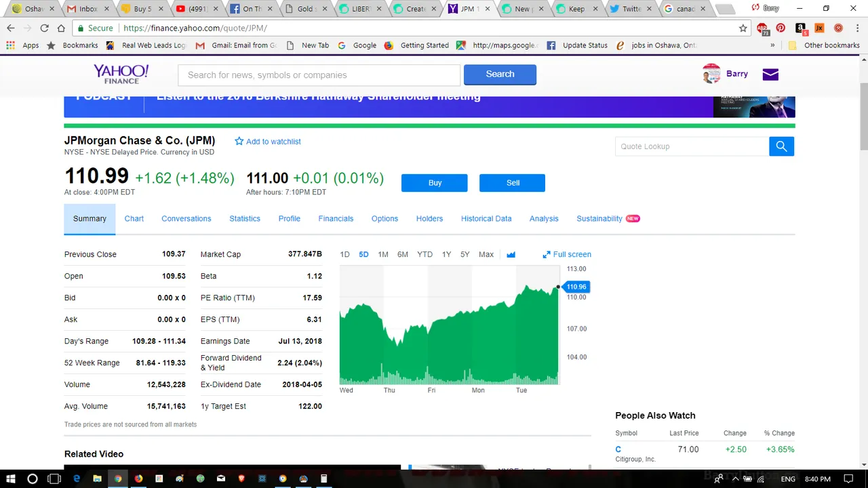
Task: Switch chart to mountain chart type icon
Action: point(511,255)
